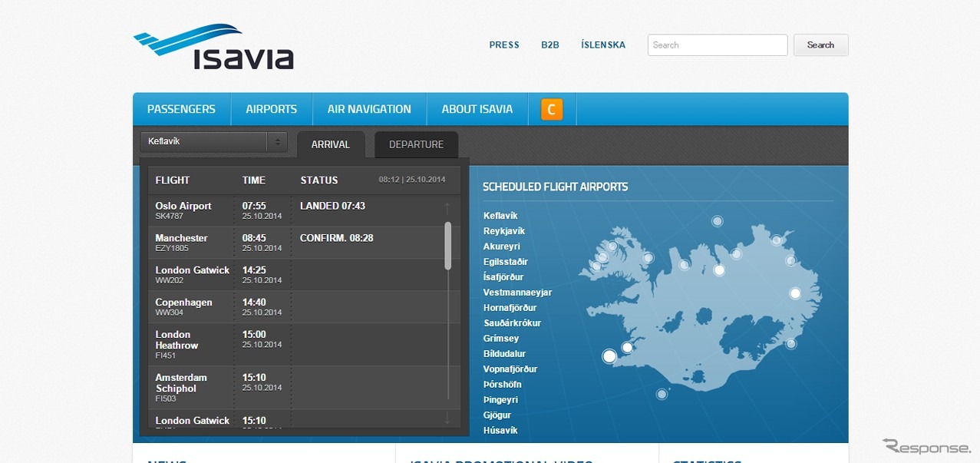Click the STATUS column header
The width and height of the screenshot is (980, 463).
click(x=319, y=180)
